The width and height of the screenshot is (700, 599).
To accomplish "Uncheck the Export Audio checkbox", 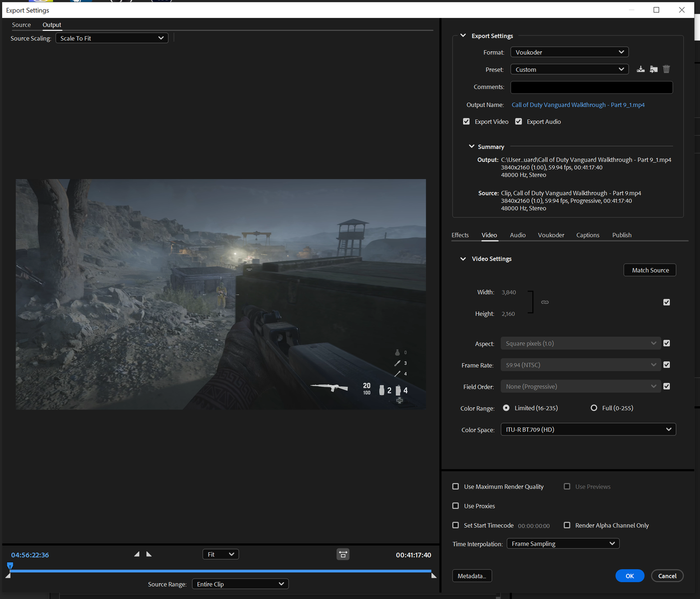I will [x=519, y=122].
